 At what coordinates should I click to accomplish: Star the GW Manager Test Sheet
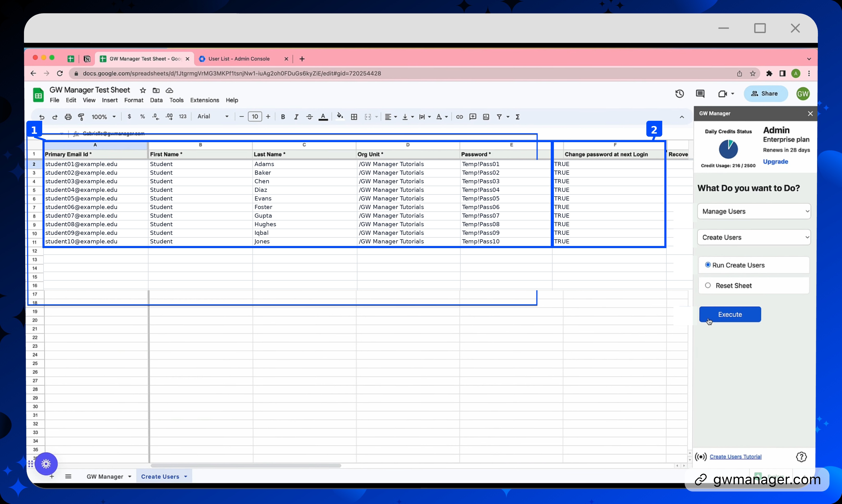pyautogui.click(x=143, y=90)
